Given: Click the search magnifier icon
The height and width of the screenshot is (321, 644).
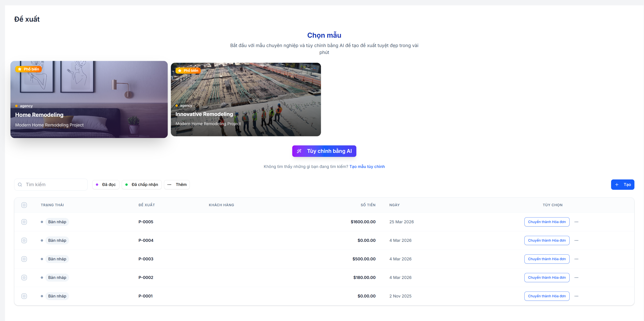Looking at the screenshot, I should point(20,185).
